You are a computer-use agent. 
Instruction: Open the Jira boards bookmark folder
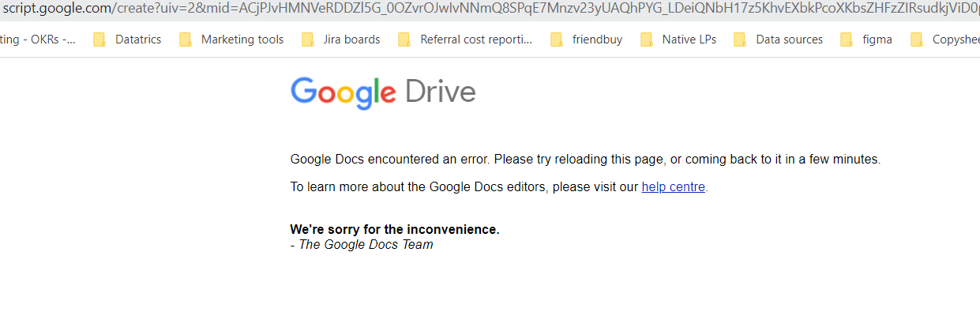(x=340, y=39)
